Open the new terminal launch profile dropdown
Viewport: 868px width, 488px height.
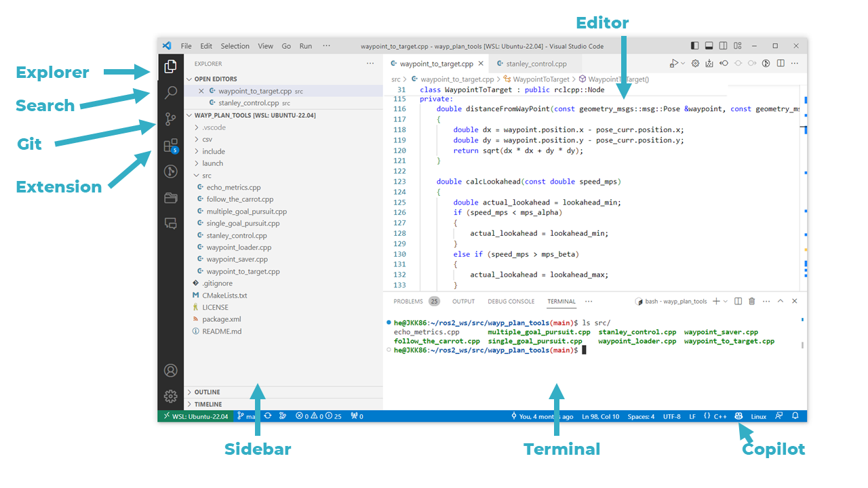pos(726,302)
